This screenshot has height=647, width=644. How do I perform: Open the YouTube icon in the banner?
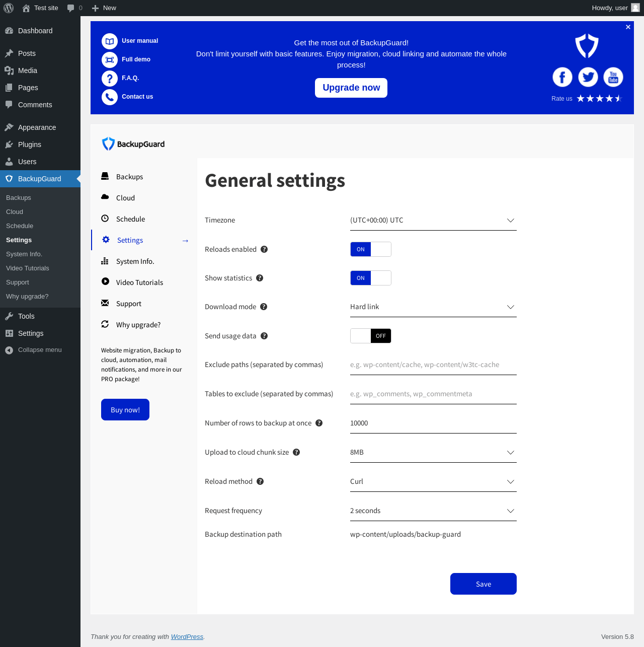pos(613,77)
